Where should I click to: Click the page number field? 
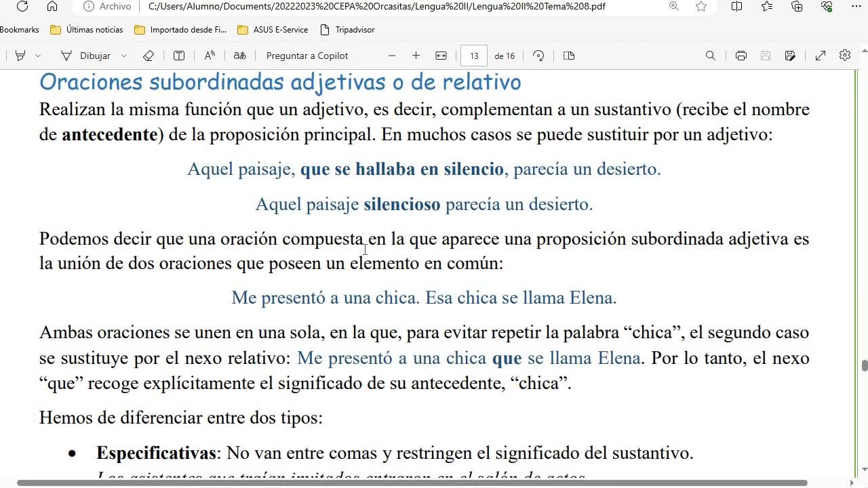(x=474, y=56)
